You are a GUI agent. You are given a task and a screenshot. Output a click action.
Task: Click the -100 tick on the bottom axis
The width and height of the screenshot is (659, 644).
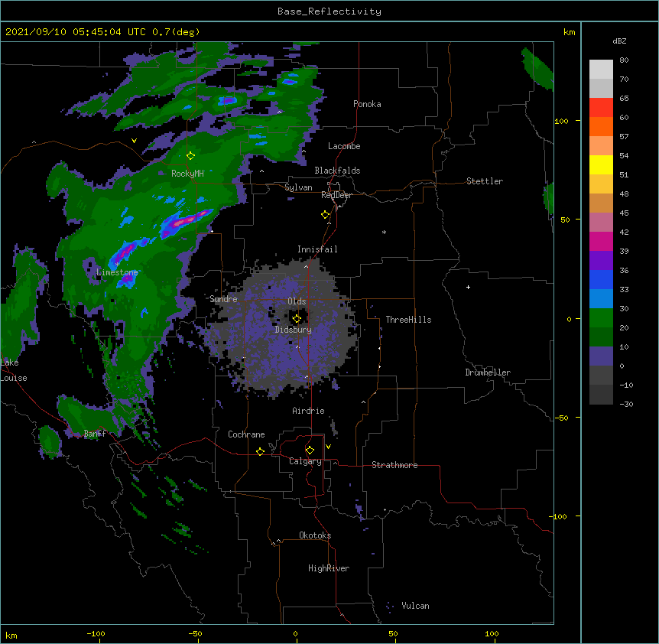click(96, 633)
